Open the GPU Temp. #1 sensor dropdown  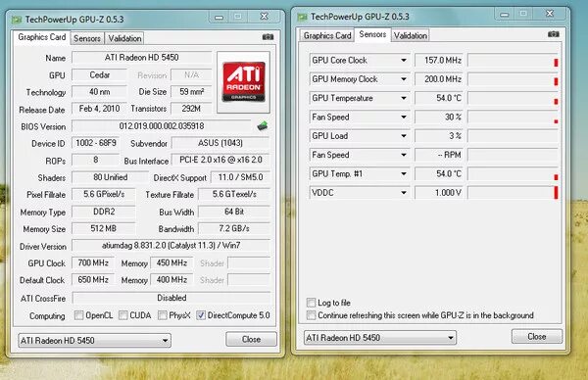point(404,174)
